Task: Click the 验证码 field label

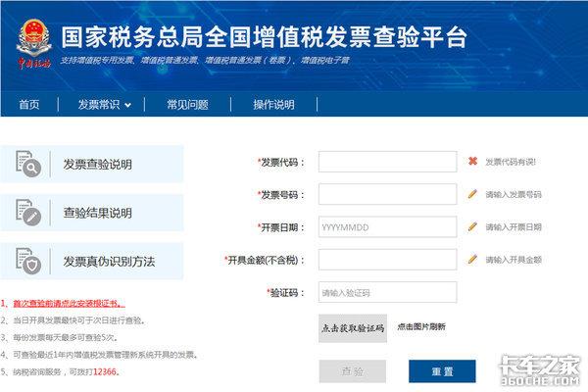Action: coord(286,293)
